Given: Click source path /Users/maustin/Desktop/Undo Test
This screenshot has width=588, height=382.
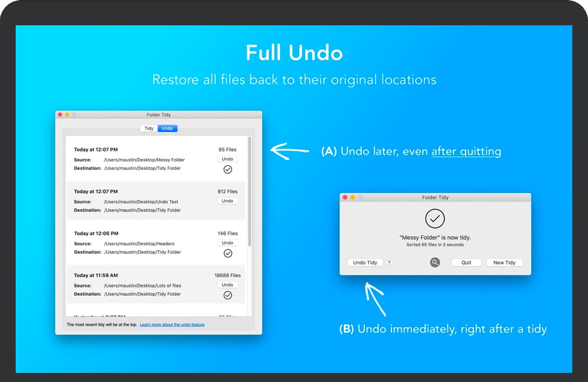Looking at the screenshot, I should tap(141, 202).
